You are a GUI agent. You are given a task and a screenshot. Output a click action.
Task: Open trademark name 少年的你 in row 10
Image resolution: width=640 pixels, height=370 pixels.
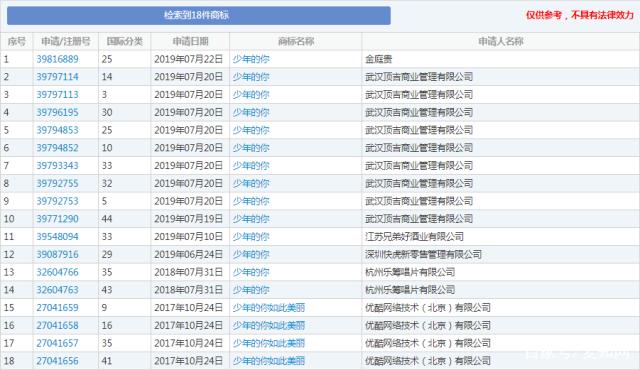251,219
